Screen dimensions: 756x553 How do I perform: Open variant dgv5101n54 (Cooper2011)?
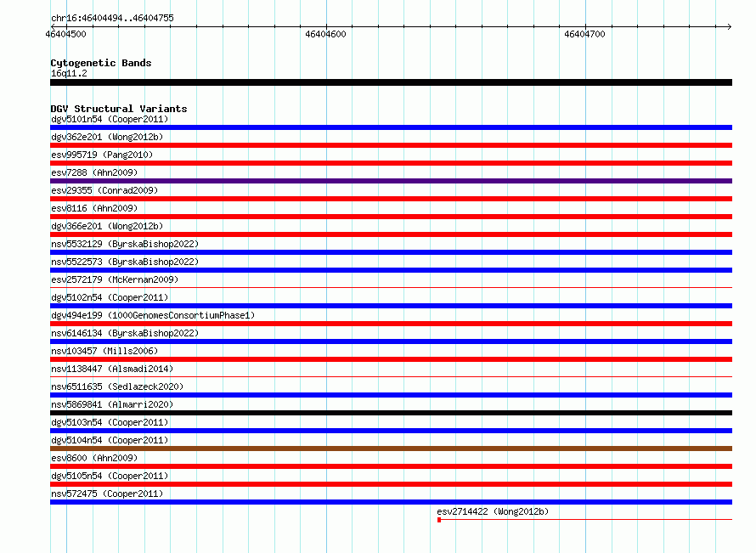tap(110, 119)
